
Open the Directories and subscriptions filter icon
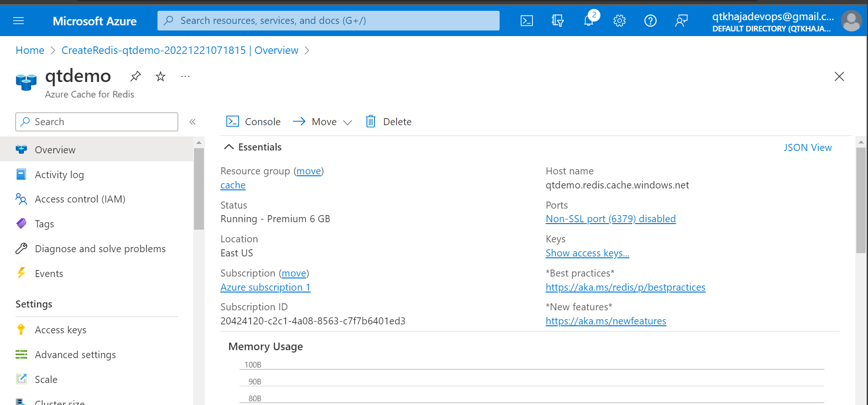tap(557, 21)
